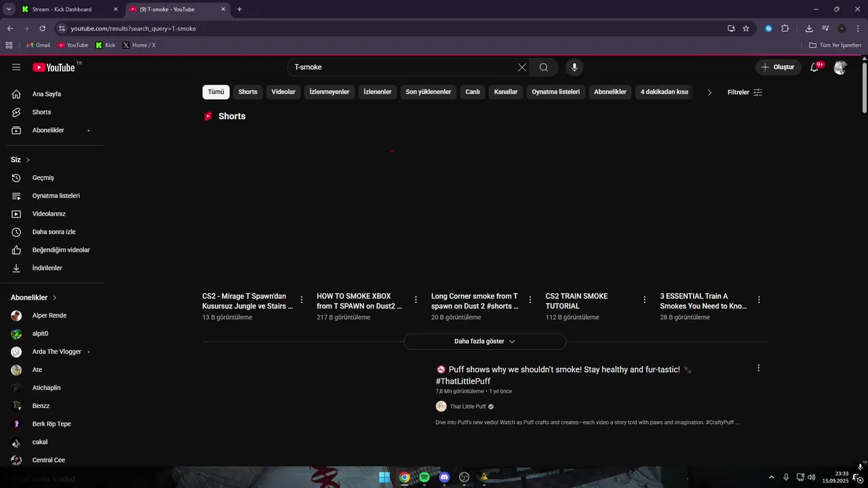Open the Oluştur create button
The width and height of the screenshot is (868, 488).
[x=778, y=67]
